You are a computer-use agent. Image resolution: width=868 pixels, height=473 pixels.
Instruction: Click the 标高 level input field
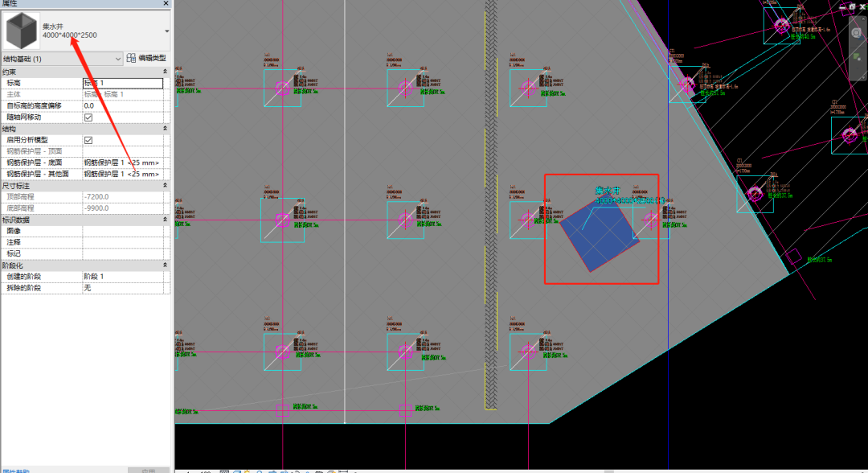tap(123, 83)
